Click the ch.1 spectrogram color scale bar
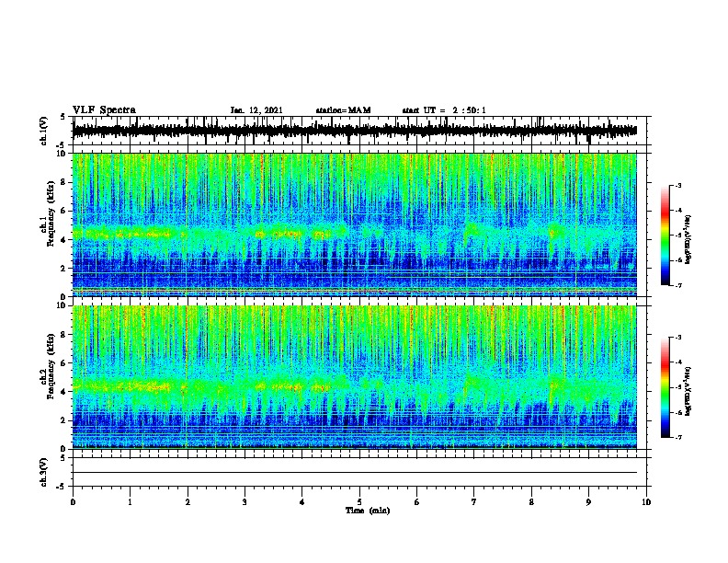Image resolution: width=728 pixels, height=563 pixels. point(665,236)
